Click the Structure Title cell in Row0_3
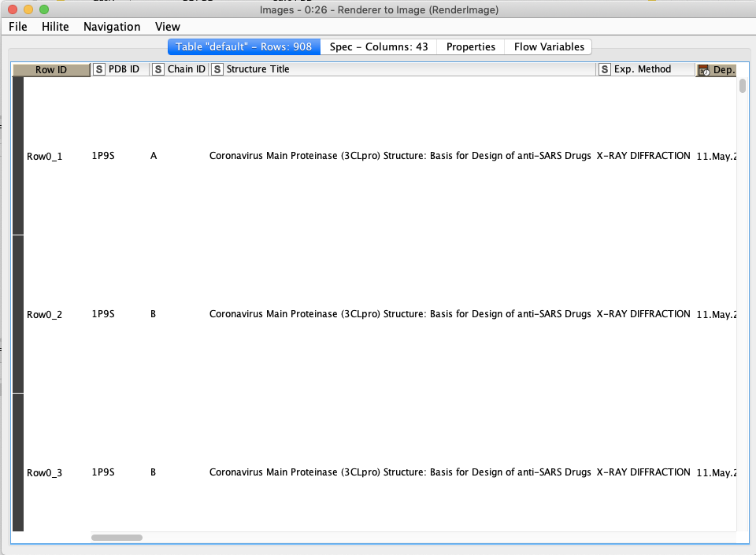The image size is (756, 555). pyautogui.click(x=400, y=472)
